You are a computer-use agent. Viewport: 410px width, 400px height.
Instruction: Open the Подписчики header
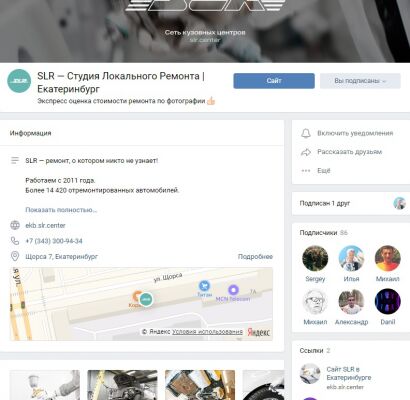click(323, 233)
